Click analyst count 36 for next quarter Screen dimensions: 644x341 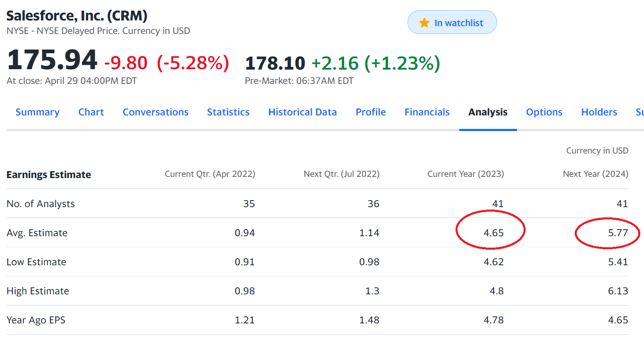[373, 204]
